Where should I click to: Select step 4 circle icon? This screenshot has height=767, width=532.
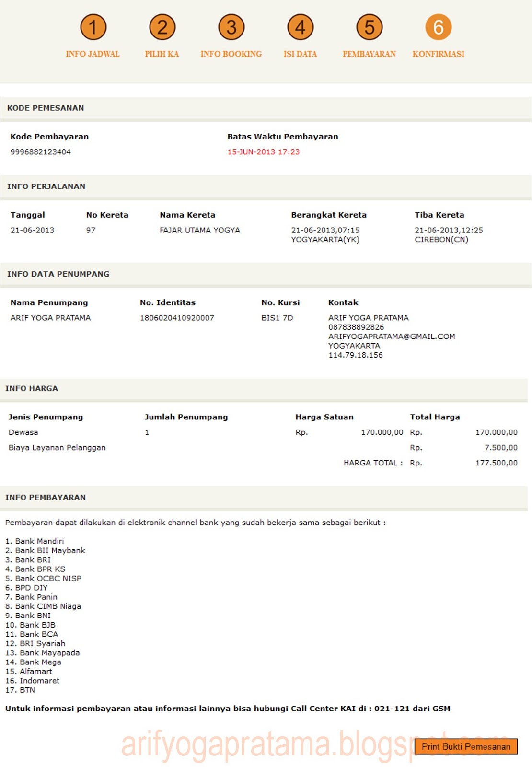[300, 27]
